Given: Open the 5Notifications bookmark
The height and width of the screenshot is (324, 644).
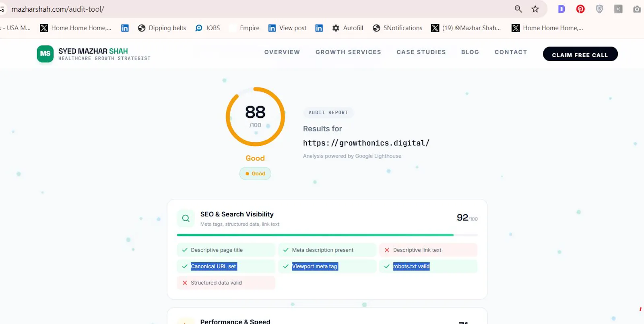Looking at the screenshot, I should pos(398,28).
